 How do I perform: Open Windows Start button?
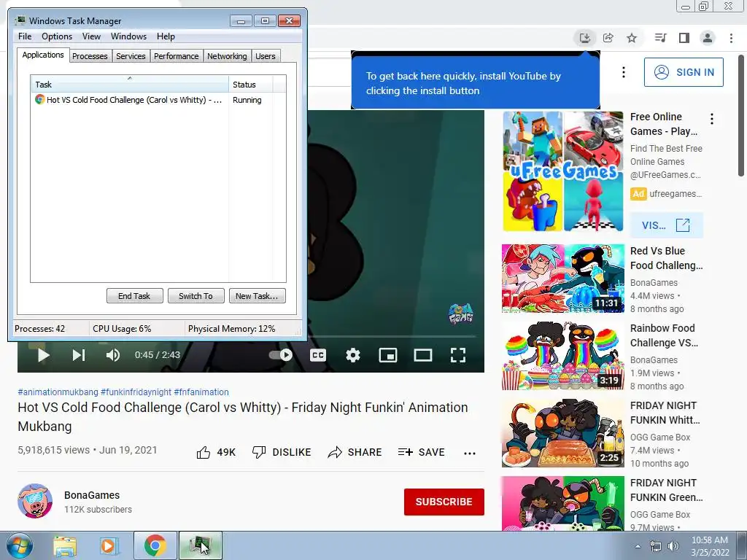click(18, 545)
